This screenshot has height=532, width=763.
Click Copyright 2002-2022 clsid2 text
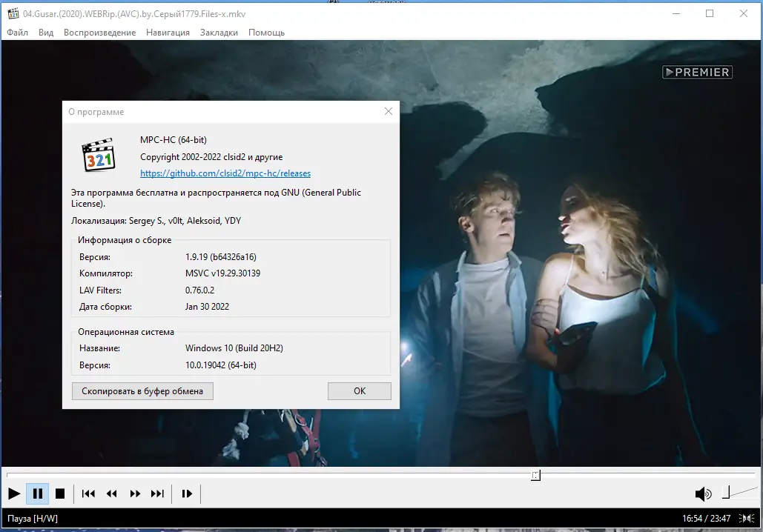click(x=211, y=157)
